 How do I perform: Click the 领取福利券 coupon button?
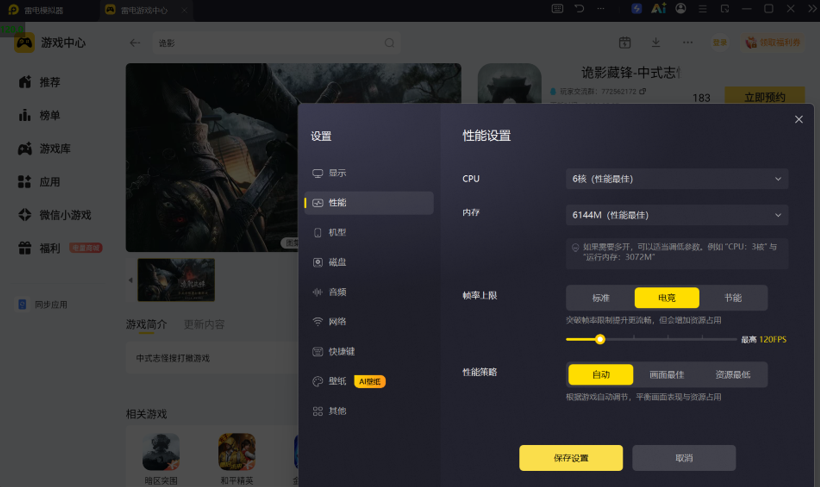772,42
